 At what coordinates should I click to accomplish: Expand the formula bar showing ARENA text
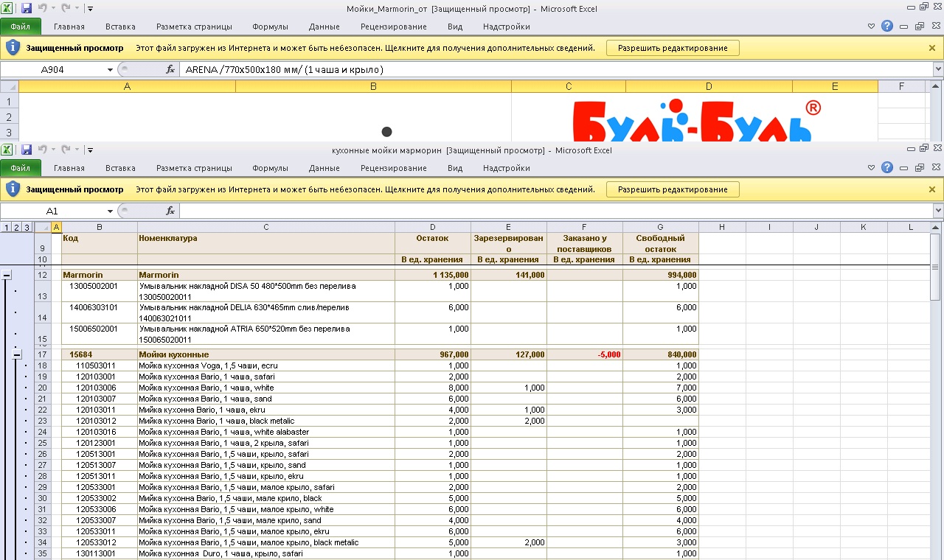pos(938,69)
